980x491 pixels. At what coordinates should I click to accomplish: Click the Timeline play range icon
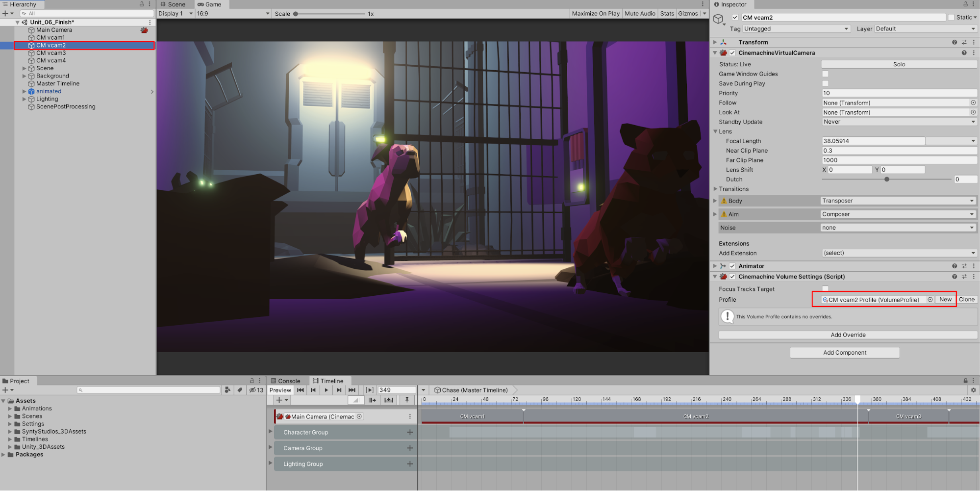point(370,390)
